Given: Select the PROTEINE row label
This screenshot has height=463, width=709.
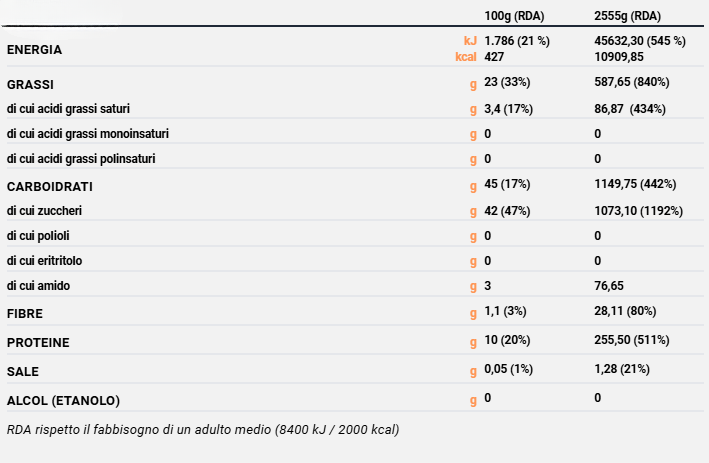Looking at the screenshot, I should [38, 343].
